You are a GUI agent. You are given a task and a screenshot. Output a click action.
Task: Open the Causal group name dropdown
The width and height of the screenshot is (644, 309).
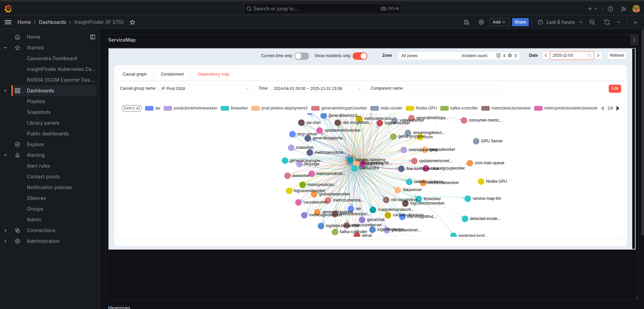coord(206,89)
